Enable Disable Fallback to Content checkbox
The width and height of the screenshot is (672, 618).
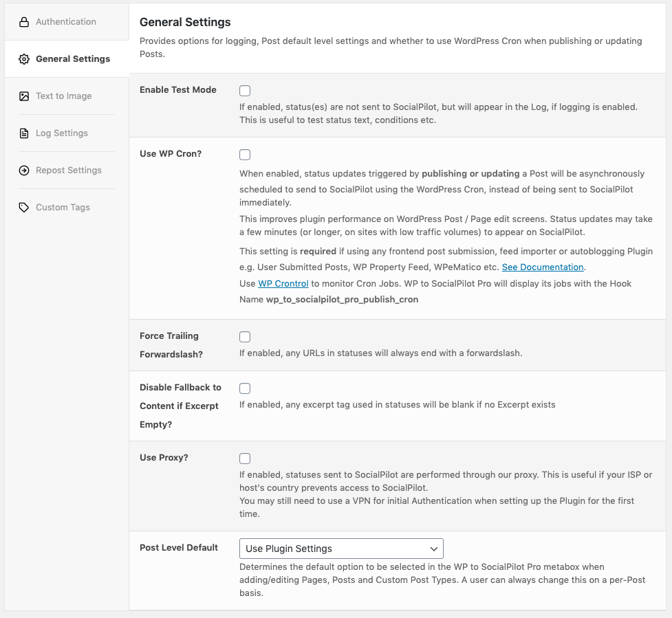(x=245, y=388)
